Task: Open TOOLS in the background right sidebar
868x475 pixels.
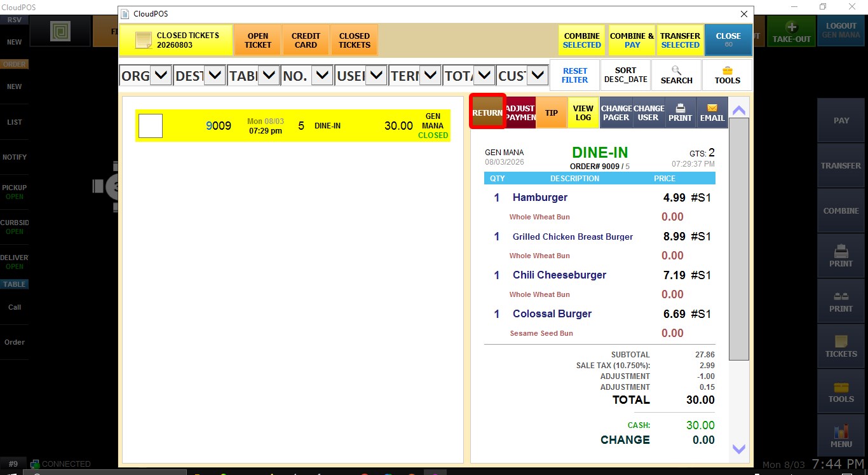Action: [x=841, y=390]
